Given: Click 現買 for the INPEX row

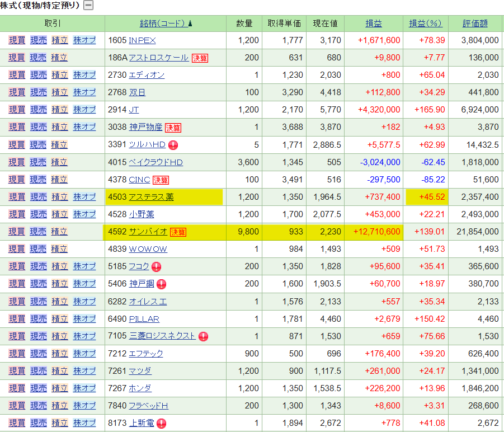Looking at the screenshot, I should 17,40.
